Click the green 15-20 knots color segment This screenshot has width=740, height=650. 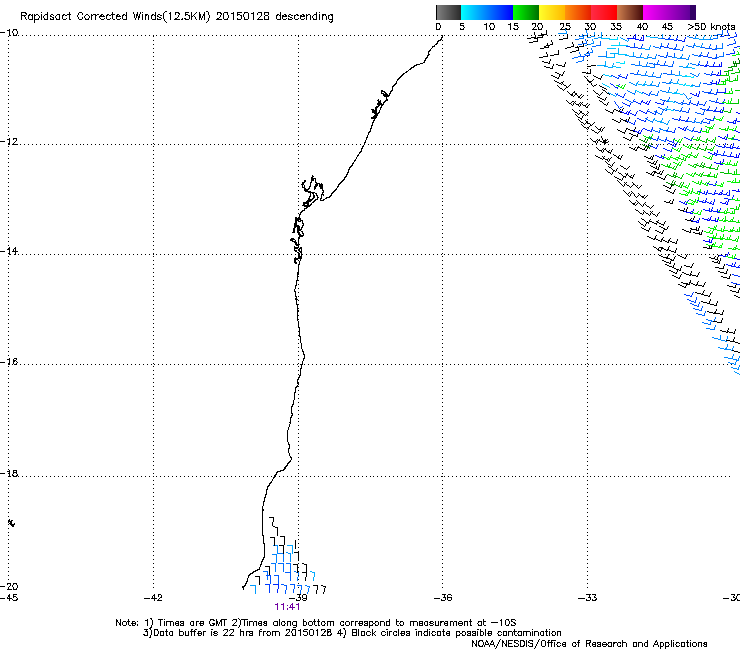click(x=526, y=12)
